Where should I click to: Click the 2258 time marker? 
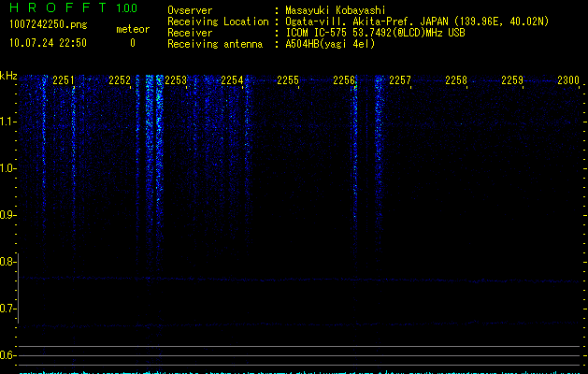(456, 80)
